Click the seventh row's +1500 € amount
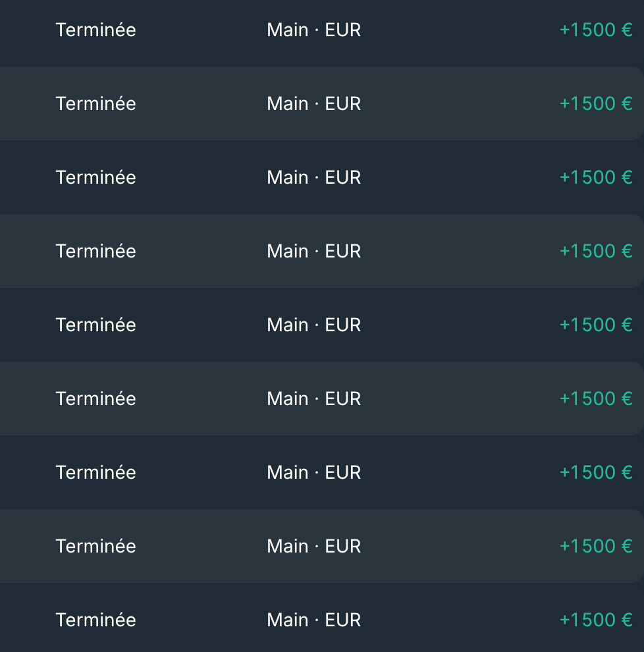The image size is (644, 652). pos(596,472)
